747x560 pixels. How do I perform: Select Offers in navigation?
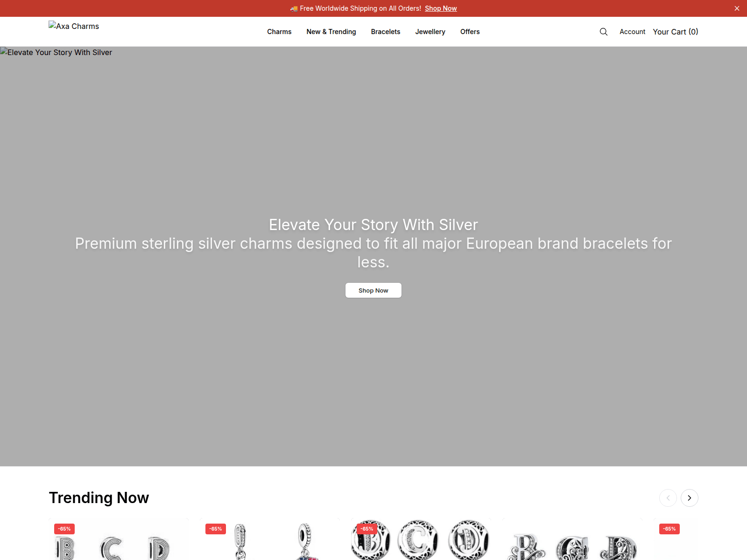(x=470, y=32)
